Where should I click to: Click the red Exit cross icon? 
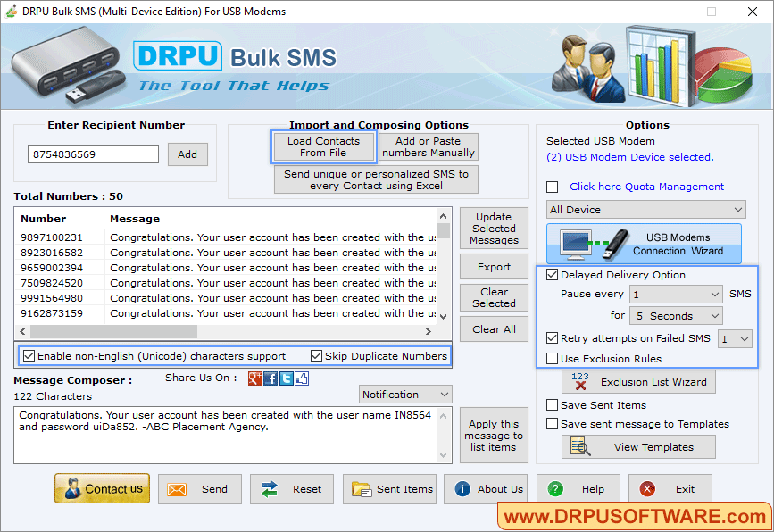coord(647,489)
